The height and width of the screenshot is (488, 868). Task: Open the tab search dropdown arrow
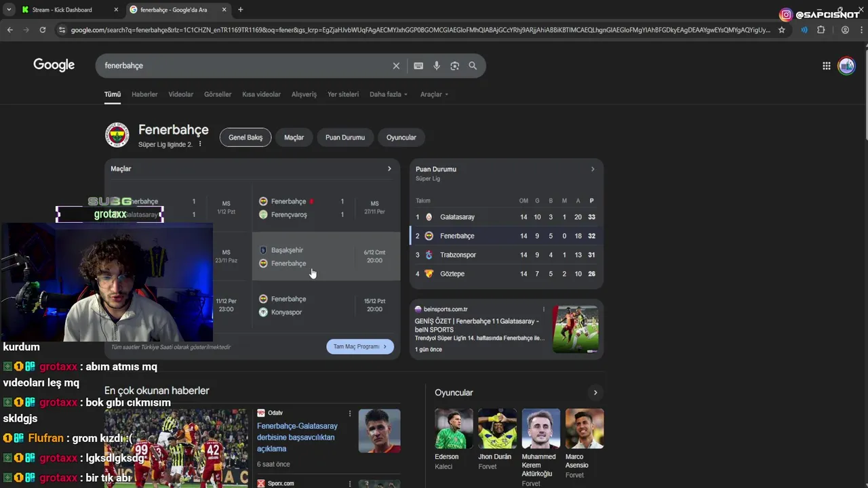point(9,9)
